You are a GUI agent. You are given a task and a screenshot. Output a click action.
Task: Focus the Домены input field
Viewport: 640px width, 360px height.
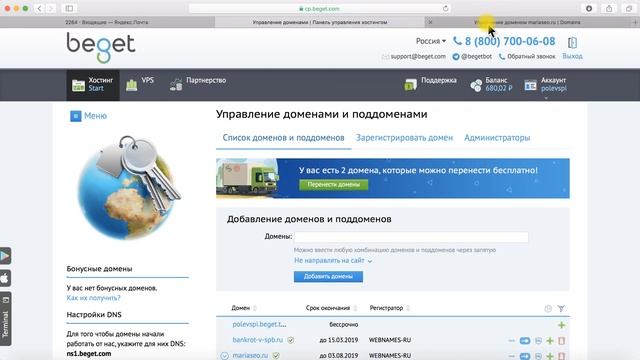(x=411, y=237)
